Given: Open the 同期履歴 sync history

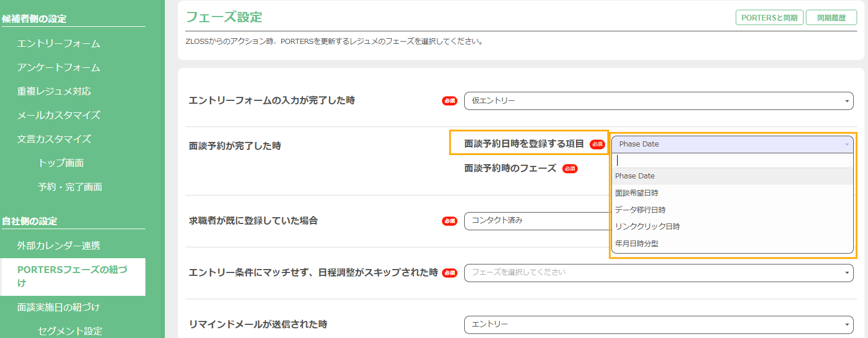Looking at the screenshot, I should 831,18.
